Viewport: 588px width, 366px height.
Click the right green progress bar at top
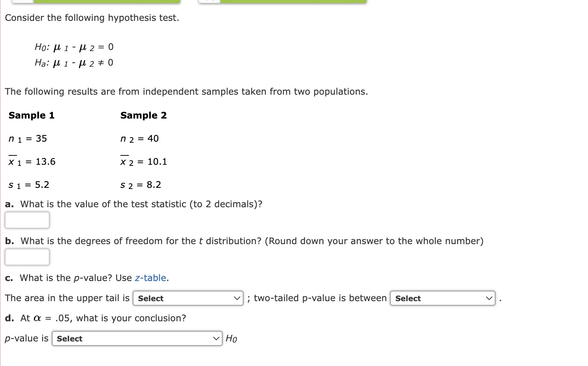295,1
